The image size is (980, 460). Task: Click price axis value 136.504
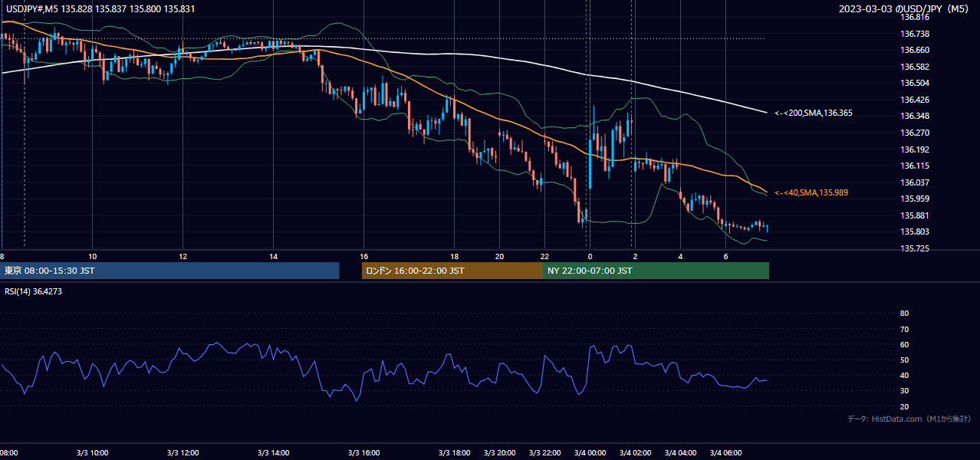coord(914,83)
